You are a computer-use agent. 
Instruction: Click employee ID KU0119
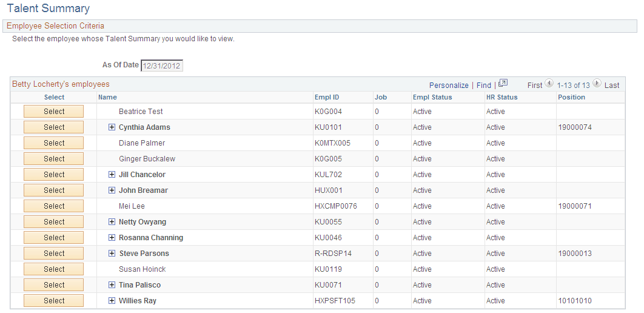(x=328, y=269)
